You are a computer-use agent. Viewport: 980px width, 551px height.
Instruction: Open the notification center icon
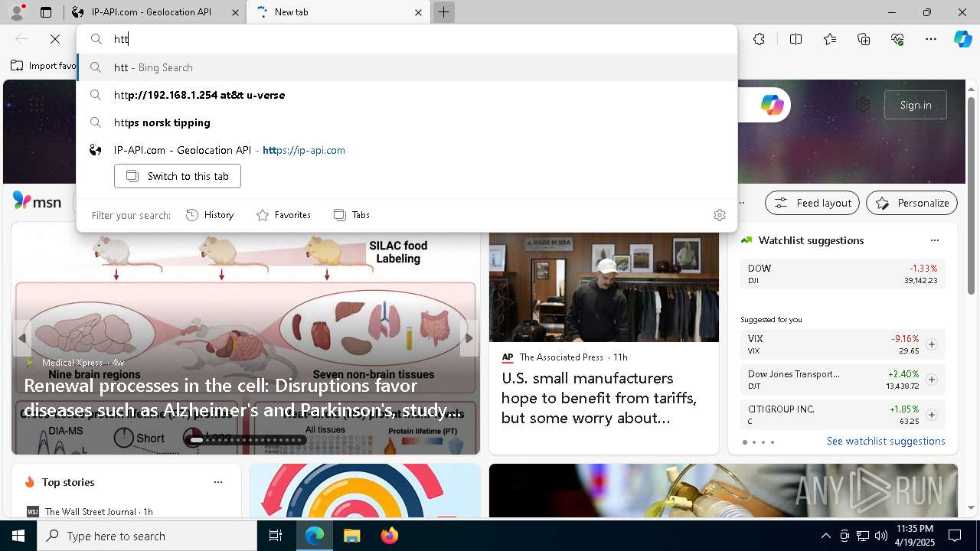955,536
